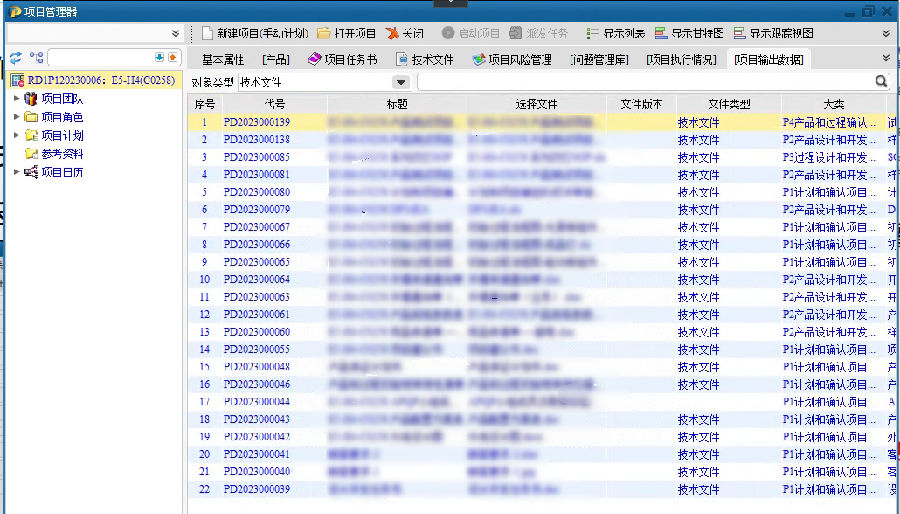900x514 pixels.
Task: Expand the left panel toolbar chevron
Action: click(175, 33)
